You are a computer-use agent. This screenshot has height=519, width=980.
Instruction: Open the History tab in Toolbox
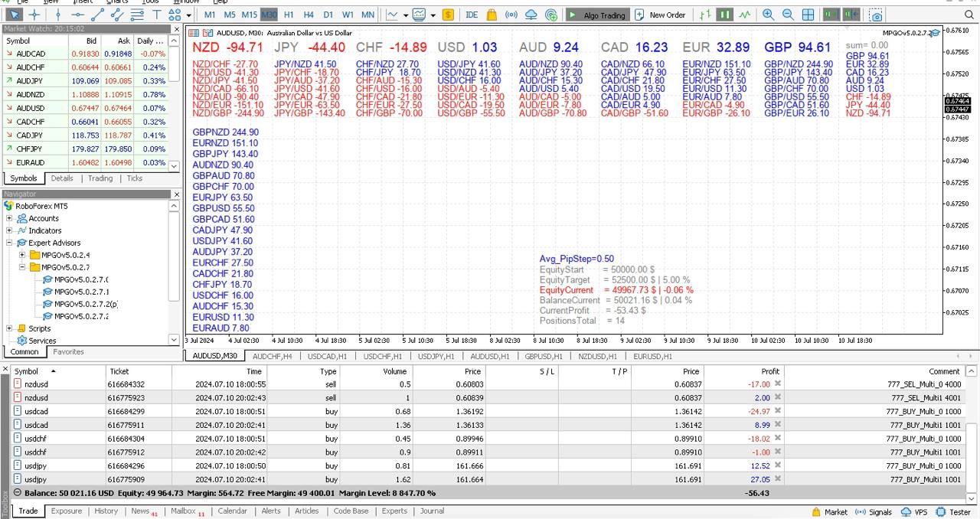pos(106,511)
